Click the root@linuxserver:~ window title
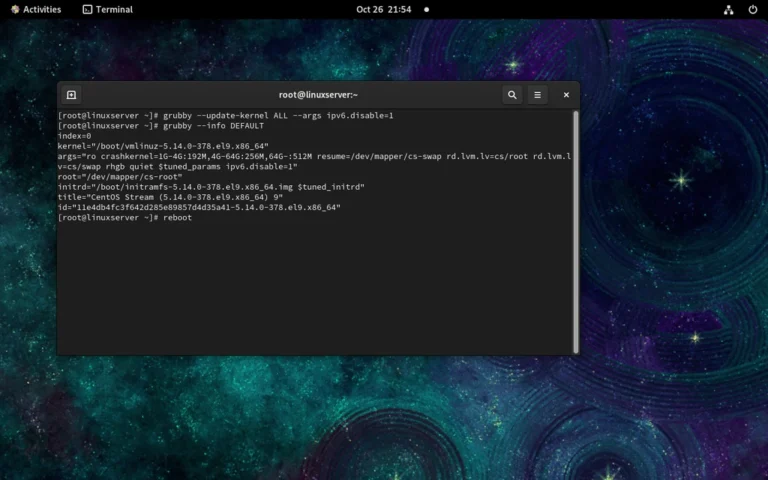Viewport: 768px width, 480px height. [319, 95]
